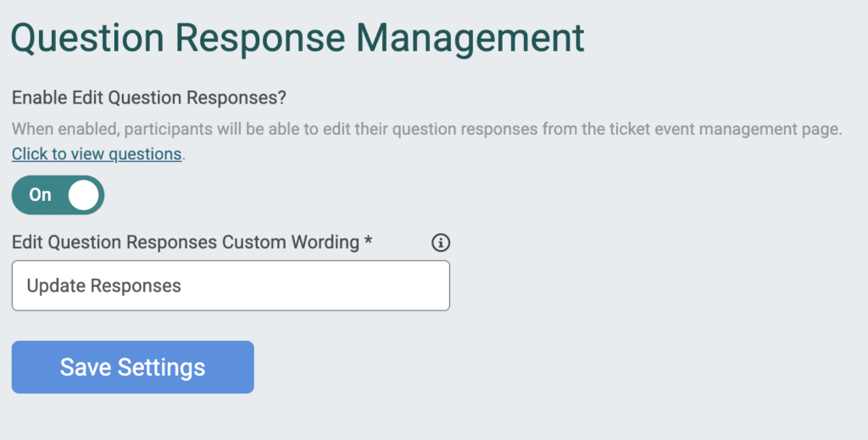This screenshot has height=440, width=868.
Task: Click into the Custom Wording input box
Action: (231, 286)
